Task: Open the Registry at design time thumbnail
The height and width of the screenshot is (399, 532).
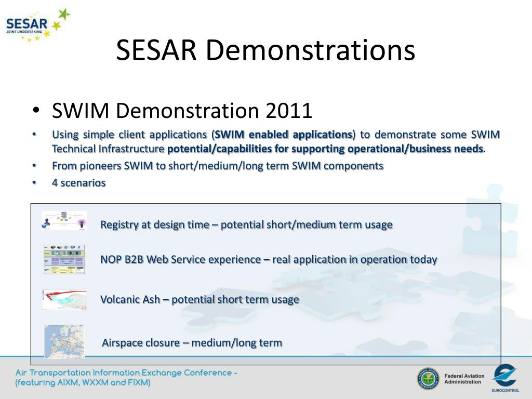Action: click(64, 220)
